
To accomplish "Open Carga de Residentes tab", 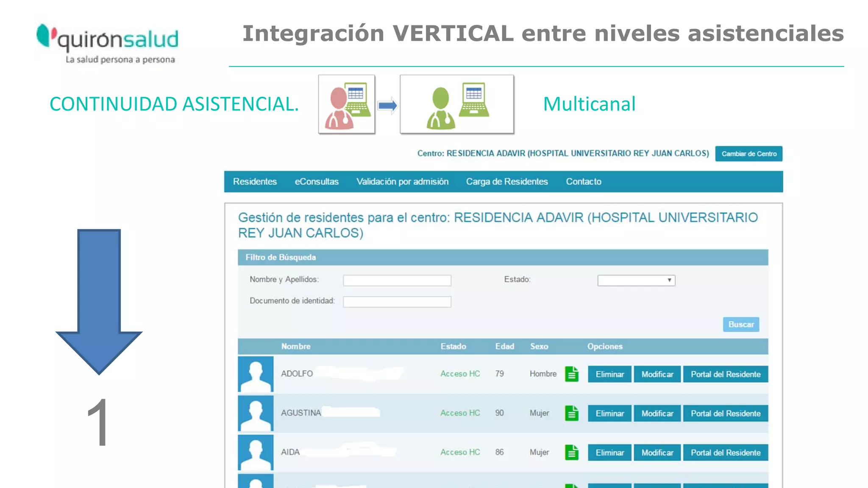I will (x=507, y=182).
